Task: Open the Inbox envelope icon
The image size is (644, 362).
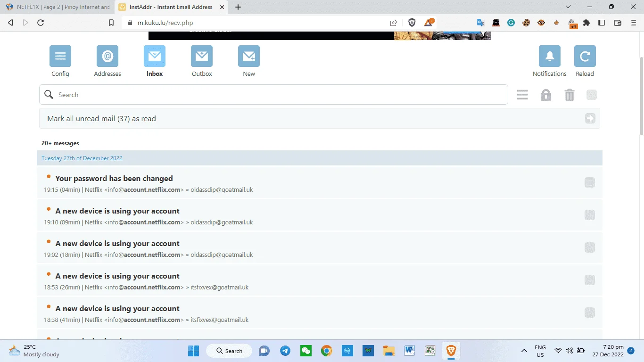Action: click(x=155, y=56)
